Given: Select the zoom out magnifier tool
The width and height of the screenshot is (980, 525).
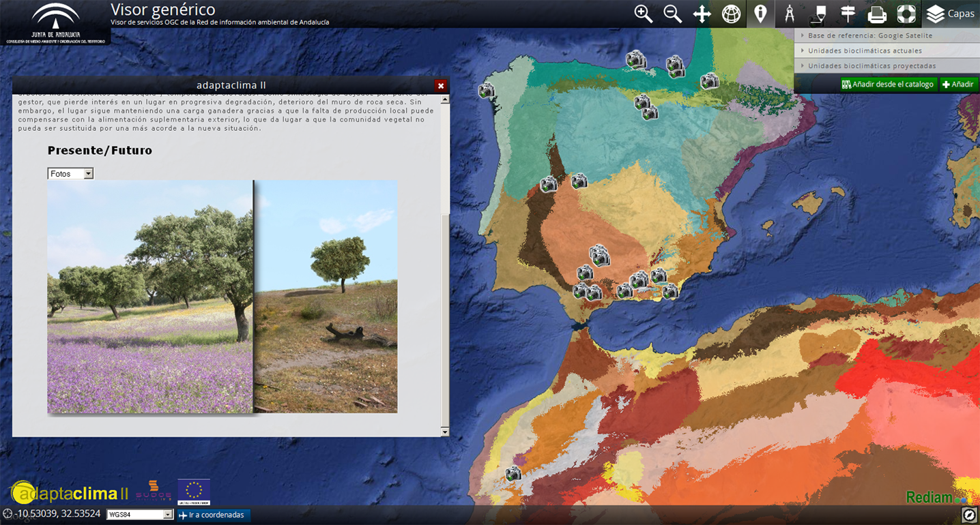Looking at the screenshot, I should coord(672,14).
